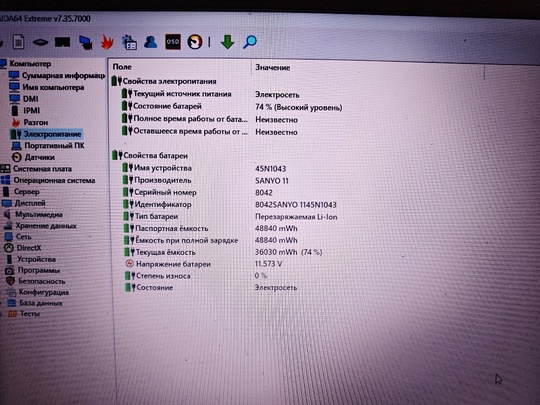The height and width of the screenshot is (405, 540).
Task: Launch the system stability test flame icon
Action: [107, 42]
